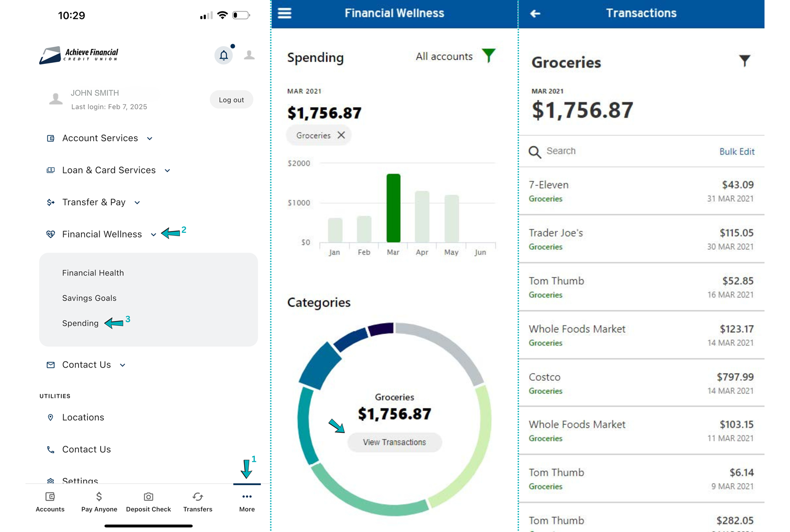Screen dimensions: 790x532
Task: Open the Accounts tab
Action: pos(50,502)
